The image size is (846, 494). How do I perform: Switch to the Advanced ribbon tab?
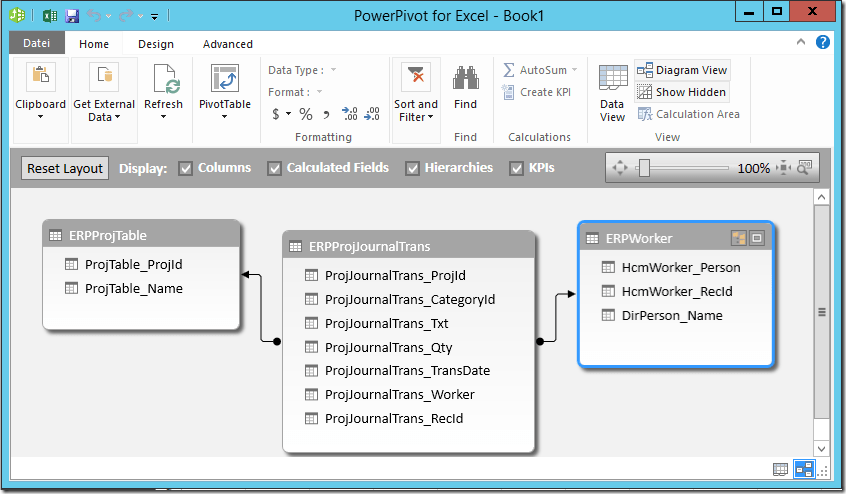click(x=228, y=44)
